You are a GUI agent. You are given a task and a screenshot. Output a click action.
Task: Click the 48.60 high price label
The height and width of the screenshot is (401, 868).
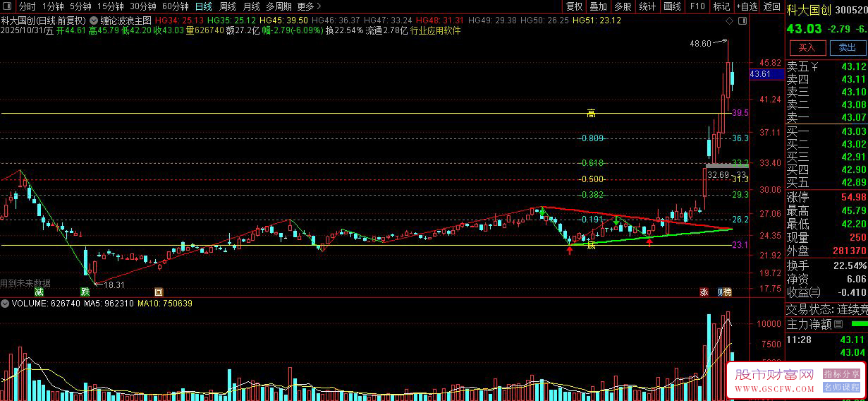coord(701,44)
